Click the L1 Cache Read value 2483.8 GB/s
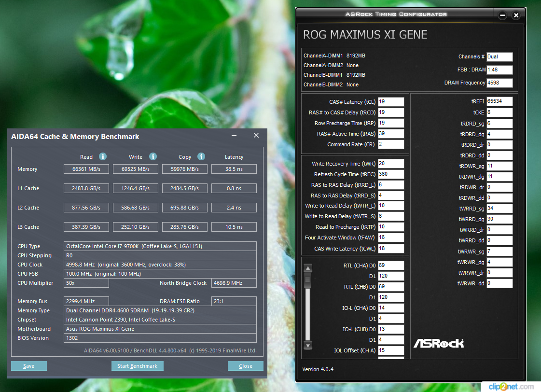Screen dimensions: 541x392 click(x=86, y=188)
